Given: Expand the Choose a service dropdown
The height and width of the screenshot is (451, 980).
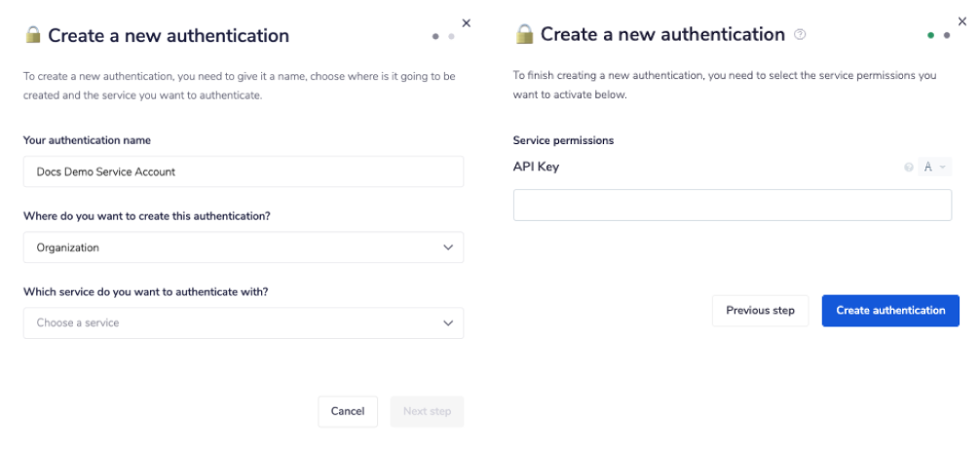Looking at the screenshot, I should 243,322.
